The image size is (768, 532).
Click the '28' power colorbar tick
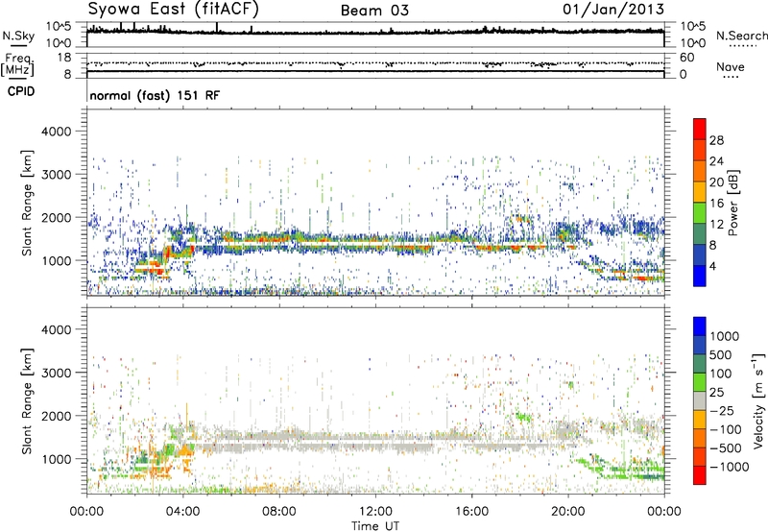716,140
